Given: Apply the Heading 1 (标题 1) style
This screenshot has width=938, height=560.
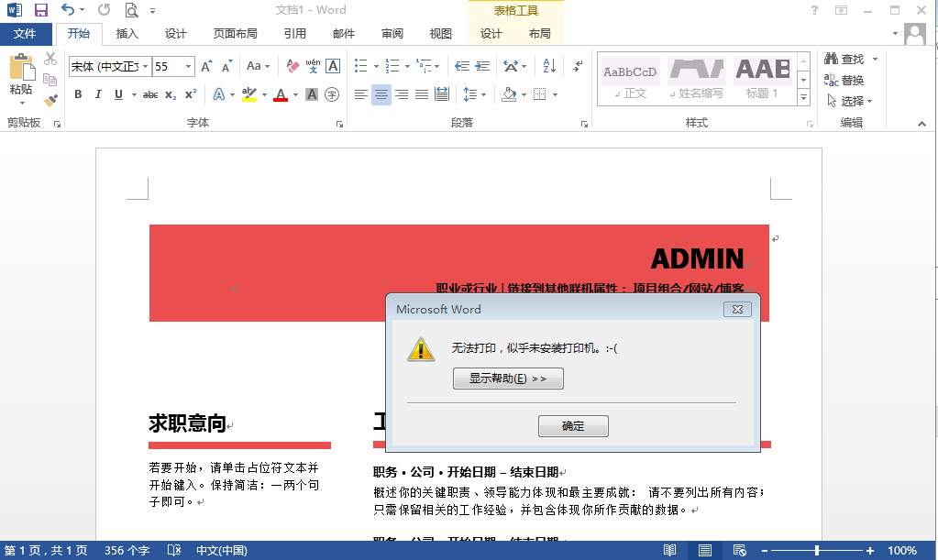Looking at the screenshot, I should [x=762, y=80].
